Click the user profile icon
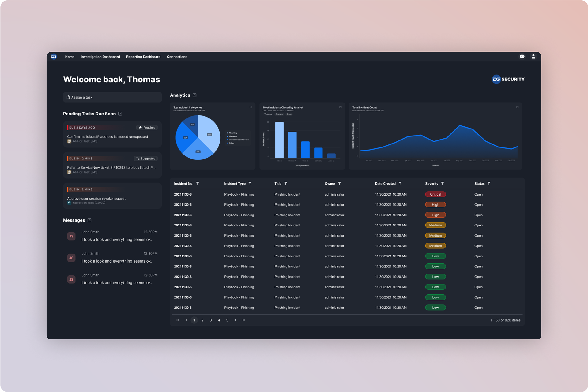 click(533, 57)
